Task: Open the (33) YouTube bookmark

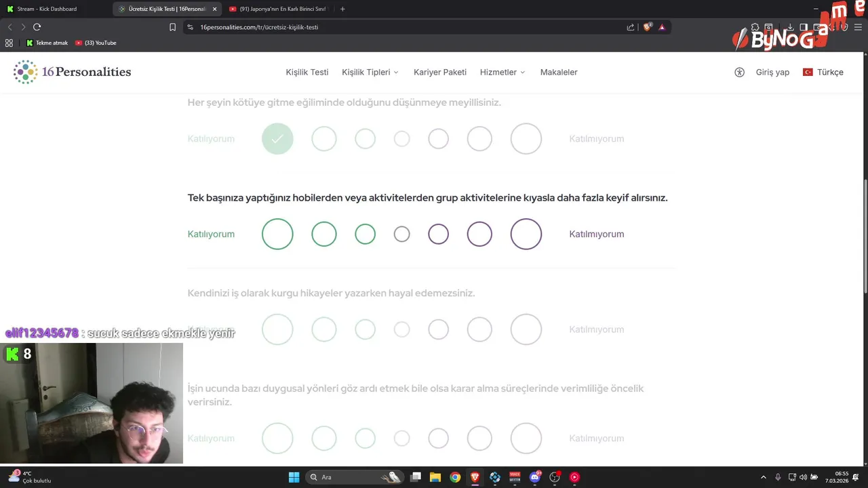Action: click(96, 43)
